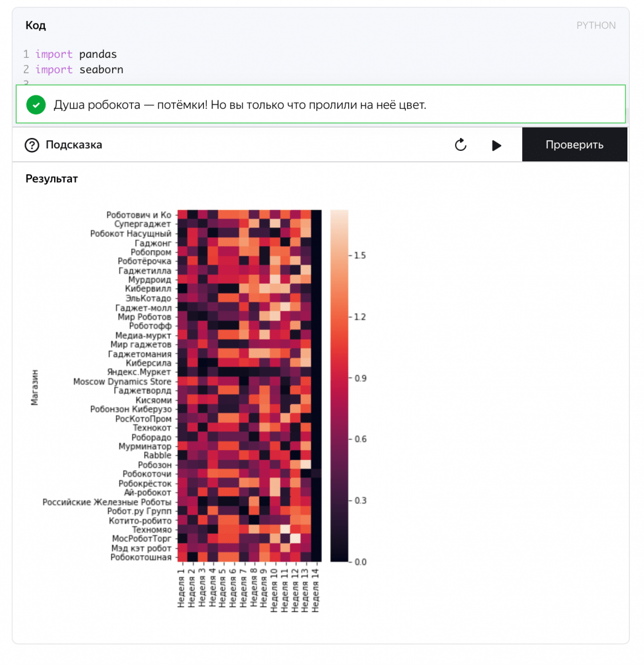Click the Магазин vertical axis title

coord(35,387)
